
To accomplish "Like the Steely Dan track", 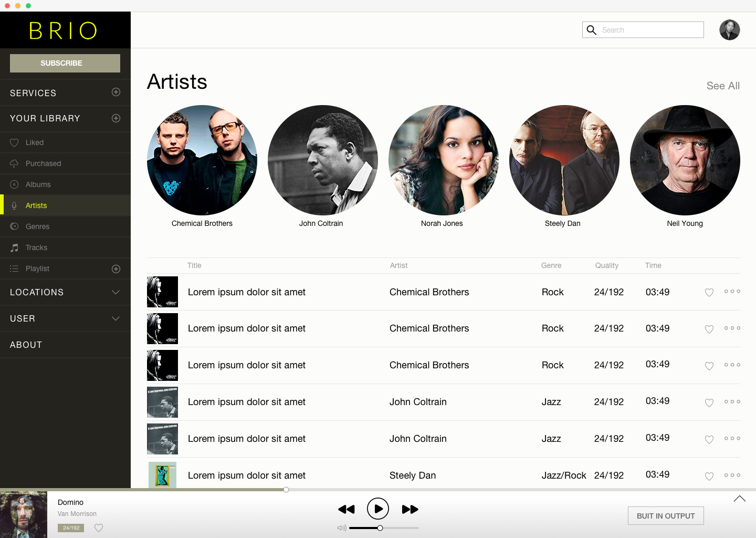I will (709, 477).
